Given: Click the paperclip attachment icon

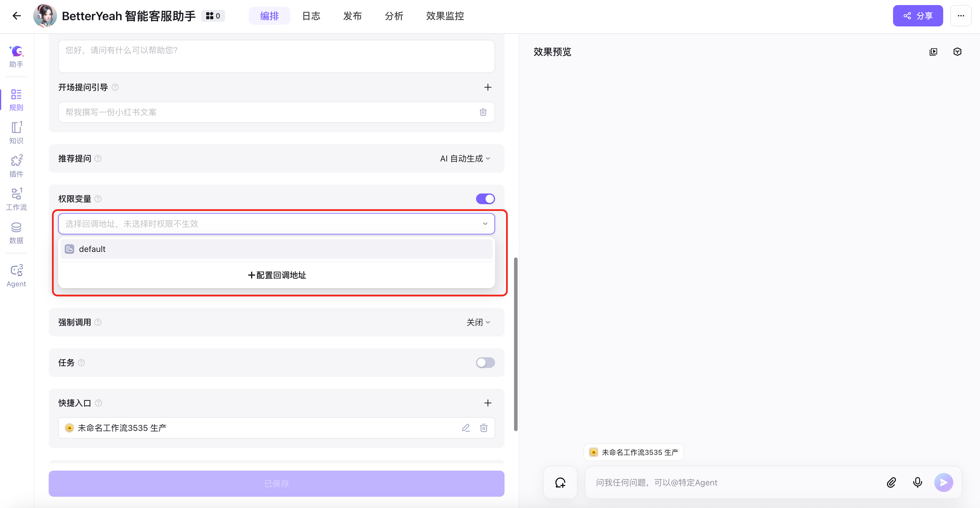Looking at the screenshot, I should (891, 482).
